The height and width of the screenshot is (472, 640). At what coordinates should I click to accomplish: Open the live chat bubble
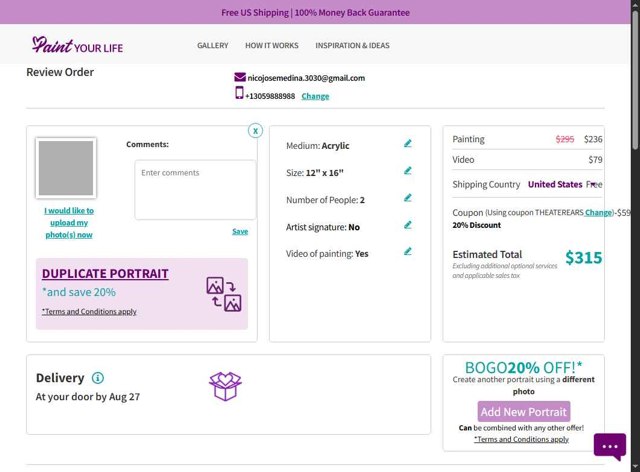point(610,446)
